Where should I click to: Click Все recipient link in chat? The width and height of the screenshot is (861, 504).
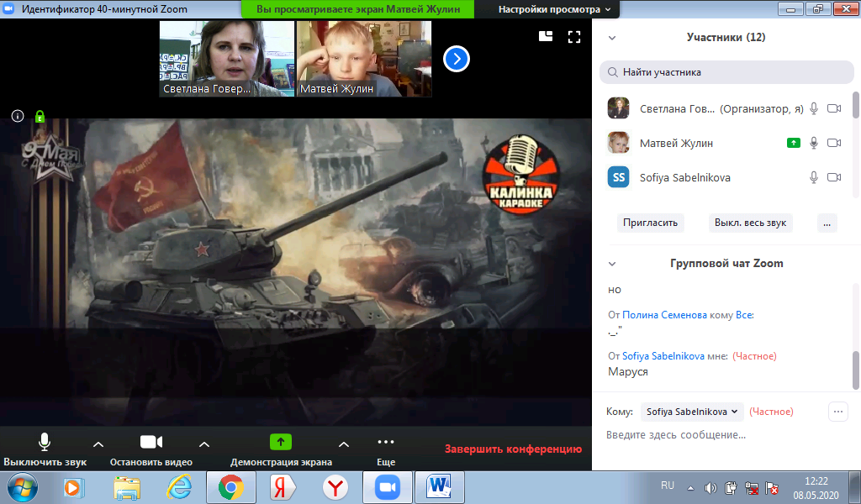[745, 315]
